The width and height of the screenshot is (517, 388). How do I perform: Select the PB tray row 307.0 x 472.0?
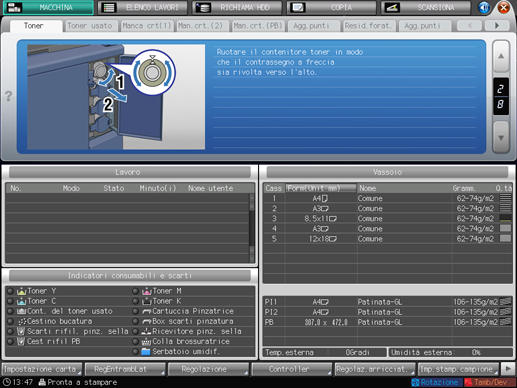(387, 322)
